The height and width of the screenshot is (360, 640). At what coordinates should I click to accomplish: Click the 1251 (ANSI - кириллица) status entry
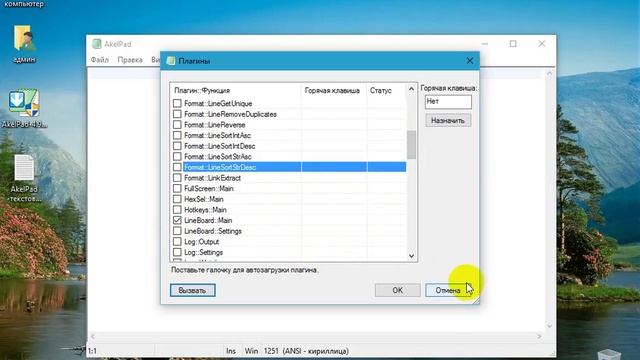[306, 351]
